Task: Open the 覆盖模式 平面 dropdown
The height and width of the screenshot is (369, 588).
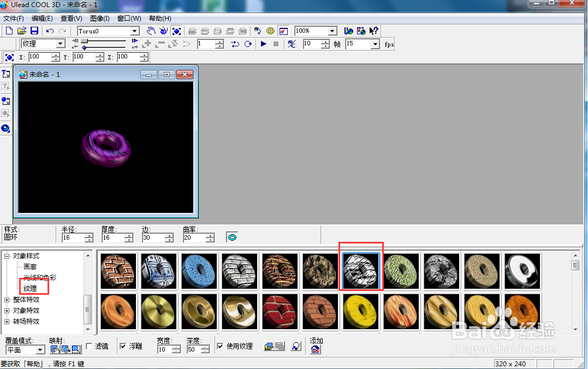Action: click(x=40, y=350)
